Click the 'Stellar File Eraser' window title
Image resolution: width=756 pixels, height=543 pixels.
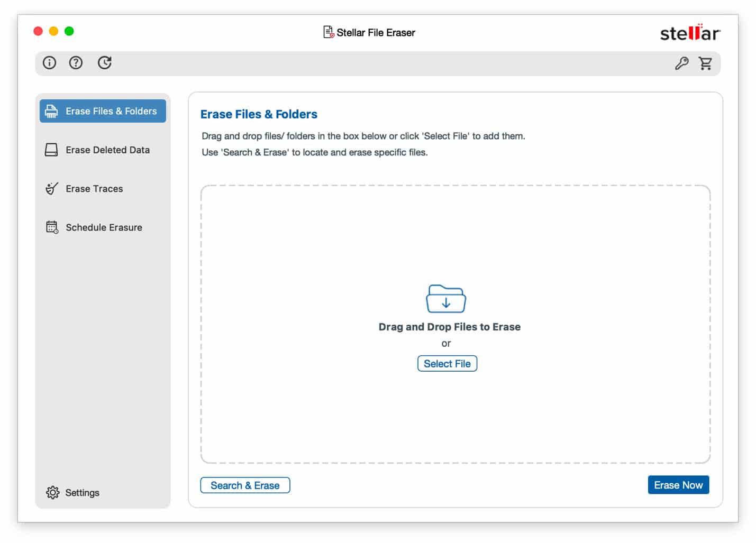coord(376,33)
